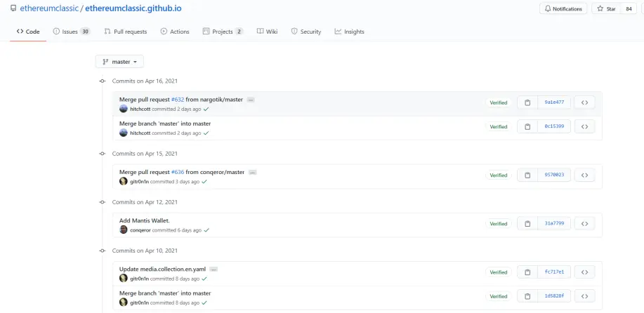
Task: Open ethereumclassic organization link
Action: coord(49,8)
